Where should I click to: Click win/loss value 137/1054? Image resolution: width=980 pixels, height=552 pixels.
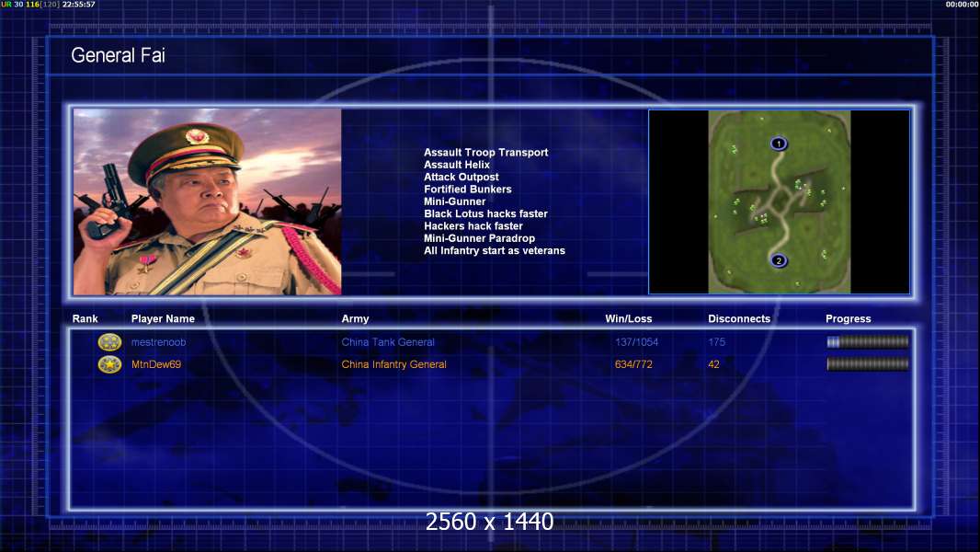click(636, 342)
